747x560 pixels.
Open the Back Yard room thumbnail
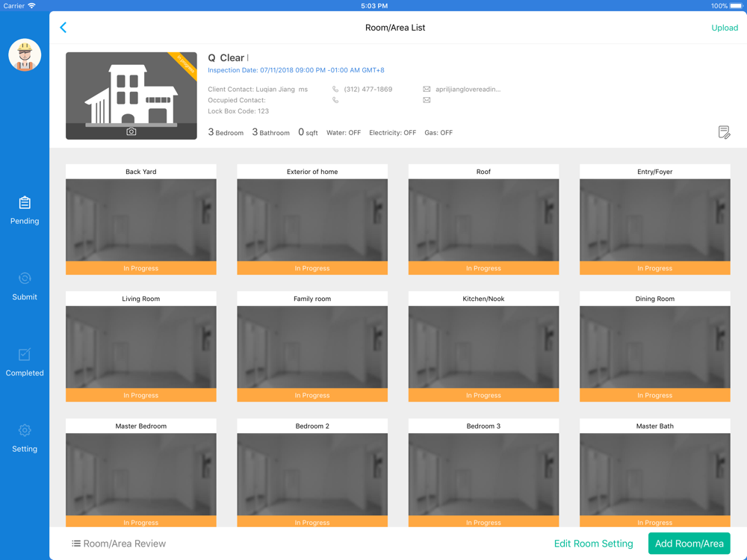click(x=141, y=220)
